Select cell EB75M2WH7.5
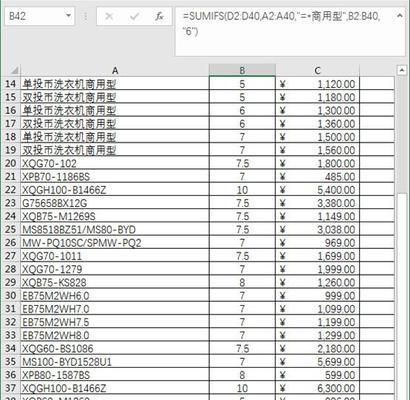 click(x=115, y=322)
